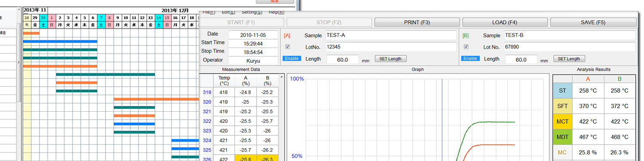
Task: Click the START (F1) button
Action: click(241, 22)
